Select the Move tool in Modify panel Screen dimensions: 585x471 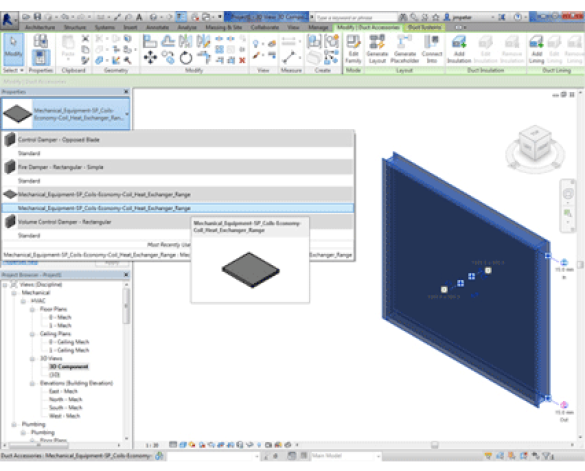click(x=150, y=57)
